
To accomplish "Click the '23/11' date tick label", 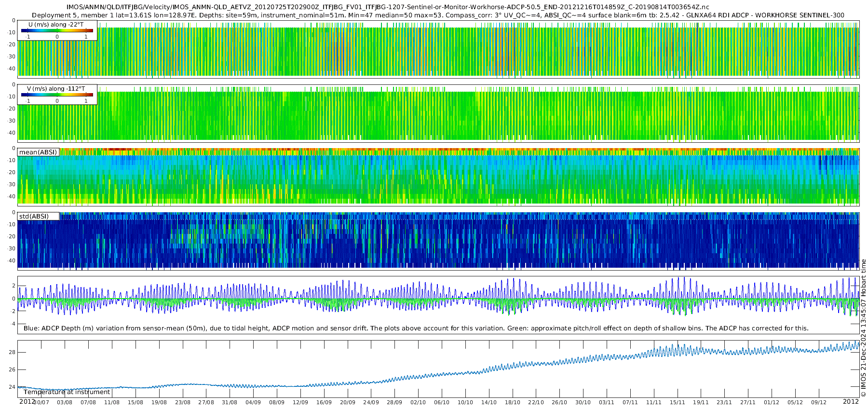I will click(724, 402).
